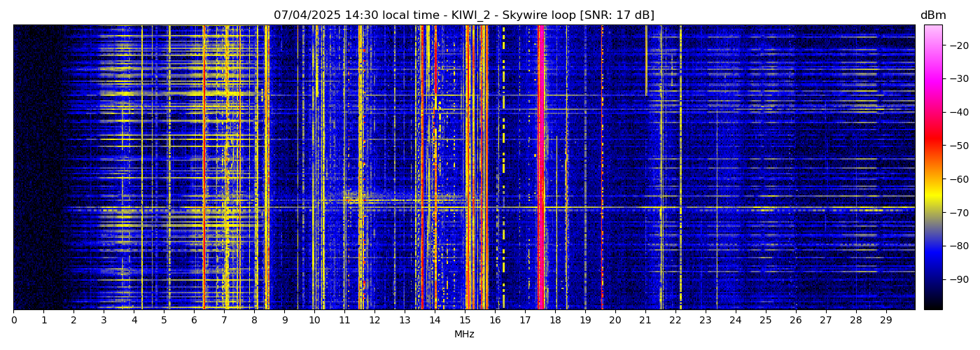Click the MHz x-axis label

pyautogui.click(x=464, y=335)
